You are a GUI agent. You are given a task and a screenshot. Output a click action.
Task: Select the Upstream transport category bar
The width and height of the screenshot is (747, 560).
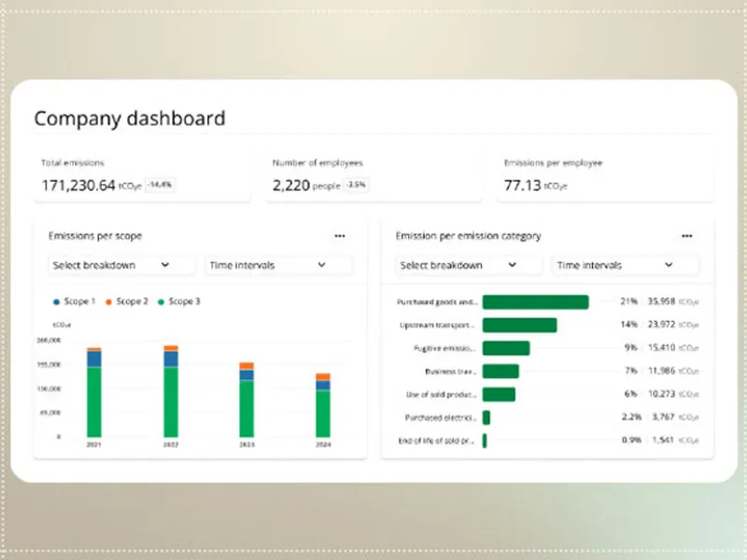click(519, 325)
